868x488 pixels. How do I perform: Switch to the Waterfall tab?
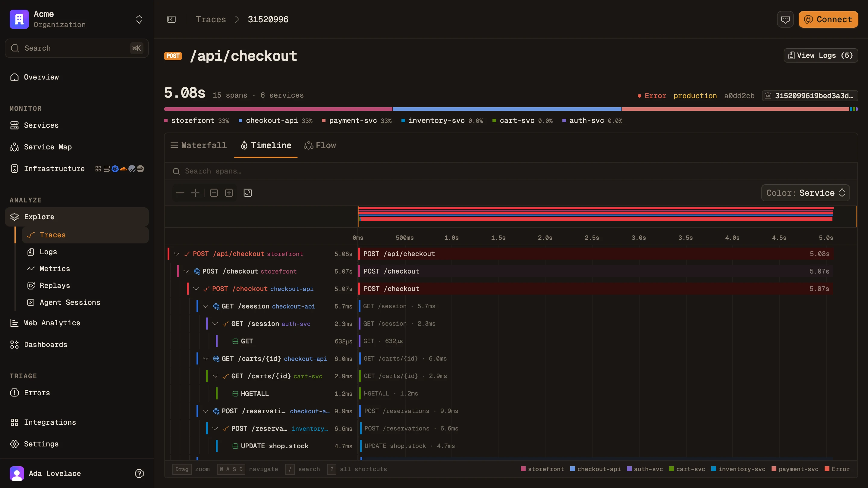[199, 145]
